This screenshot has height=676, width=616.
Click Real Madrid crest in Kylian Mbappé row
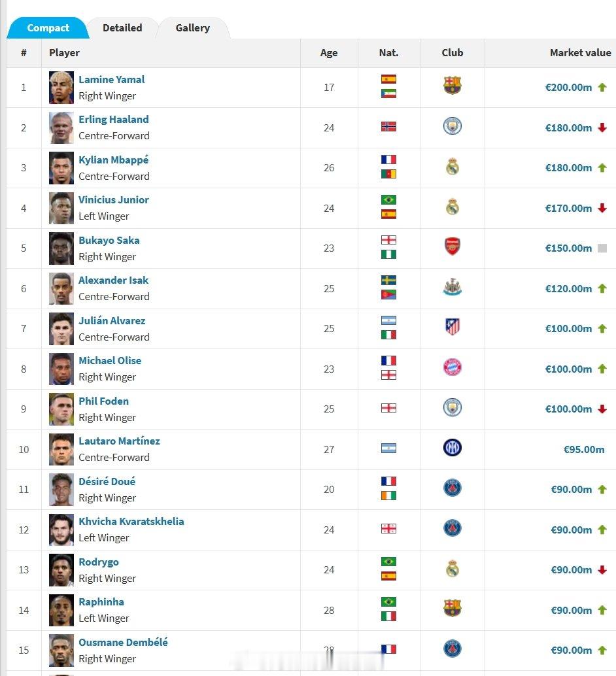click(452, 166)
